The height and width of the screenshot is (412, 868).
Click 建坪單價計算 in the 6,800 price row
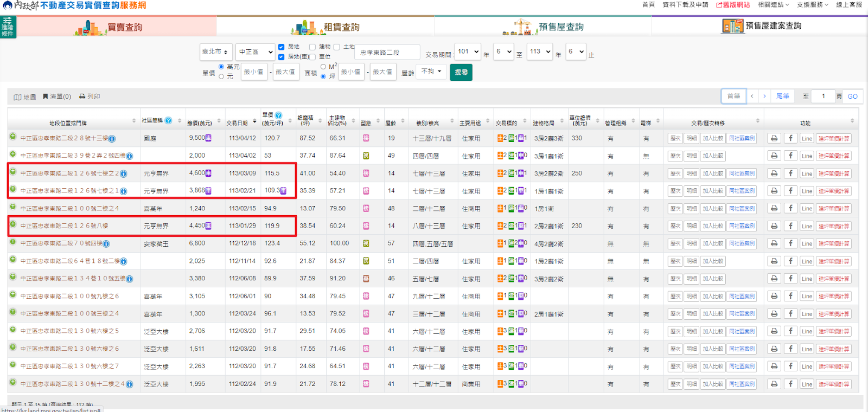(x=834, y=243)
